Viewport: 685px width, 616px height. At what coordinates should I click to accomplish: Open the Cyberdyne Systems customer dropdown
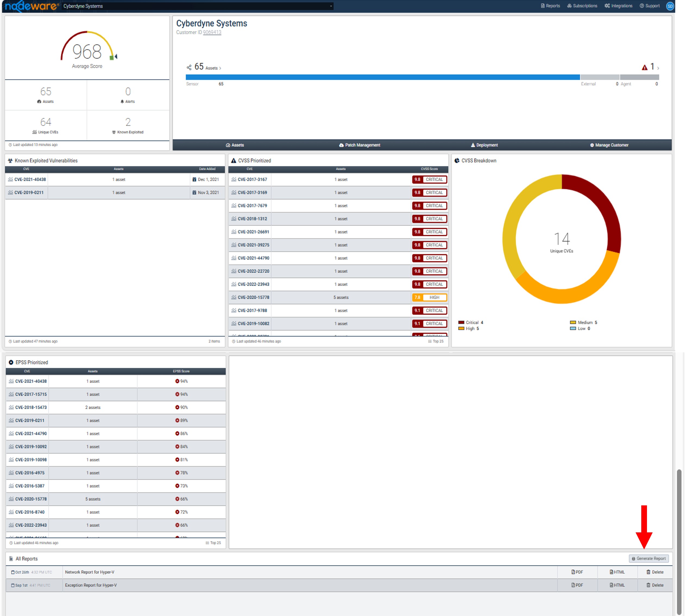pyautogui.click(x=198, y=6)
